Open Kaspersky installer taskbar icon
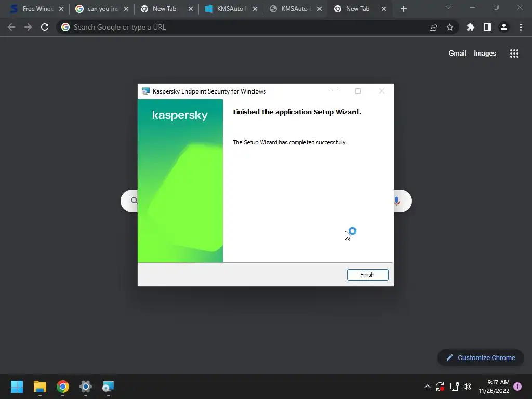This screenshot has width=532, height=399. pos(108,387)
